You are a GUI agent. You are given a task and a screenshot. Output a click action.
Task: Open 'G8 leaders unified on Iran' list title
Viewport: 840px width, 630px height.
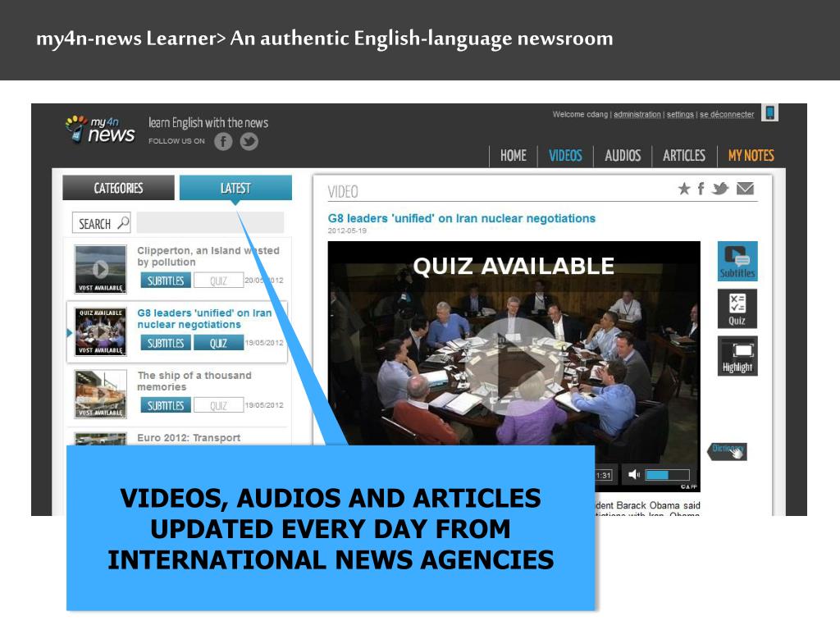(204, 319)
